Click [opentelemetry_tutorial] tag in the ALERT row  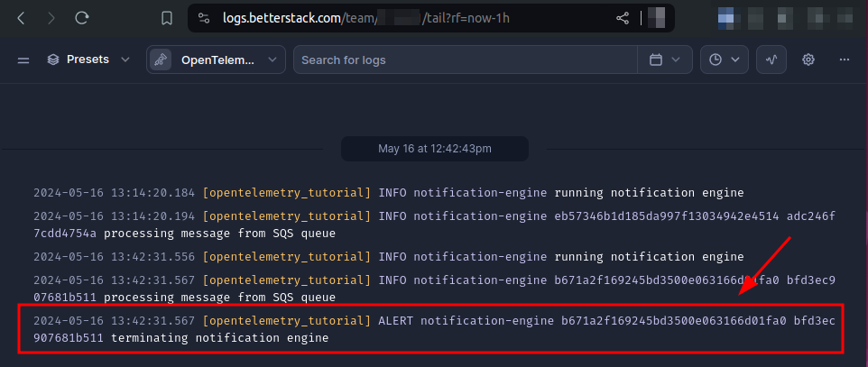pyautogui.click(x=287, y=320)
